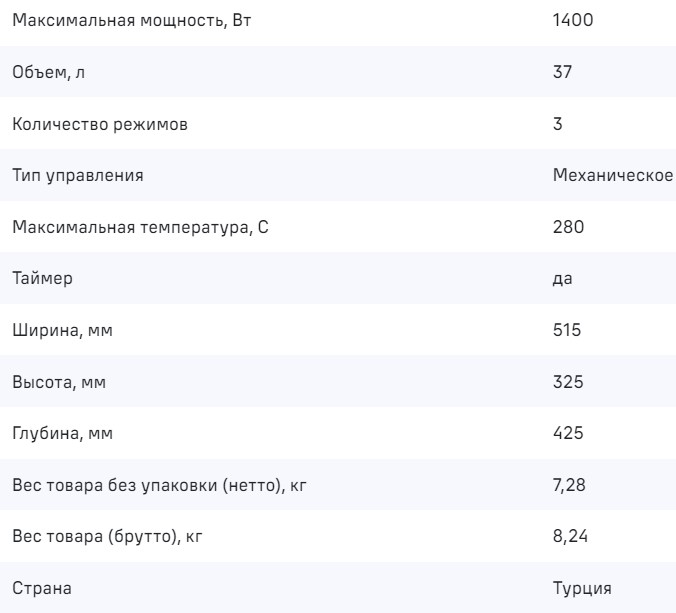Select the height value 325
The image size is (676, 613).
[568, 382]
